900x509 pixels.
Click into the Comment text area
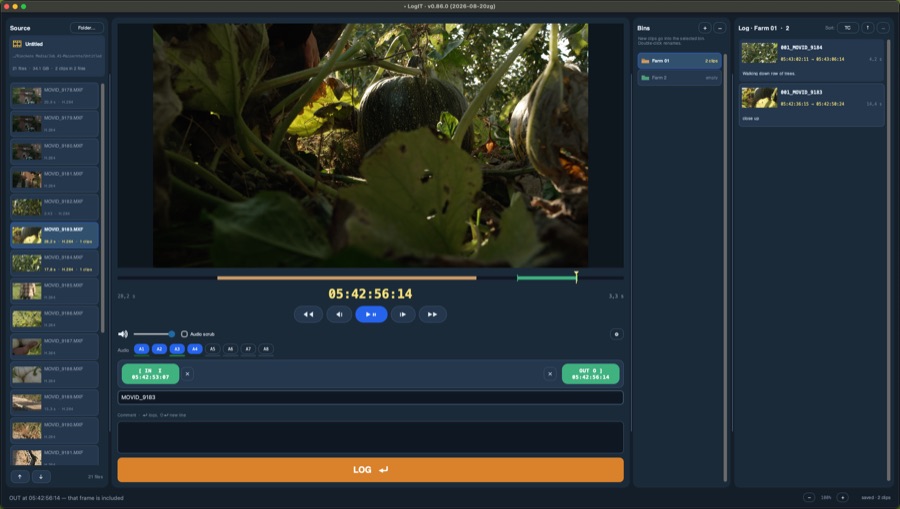coord(370,437)
